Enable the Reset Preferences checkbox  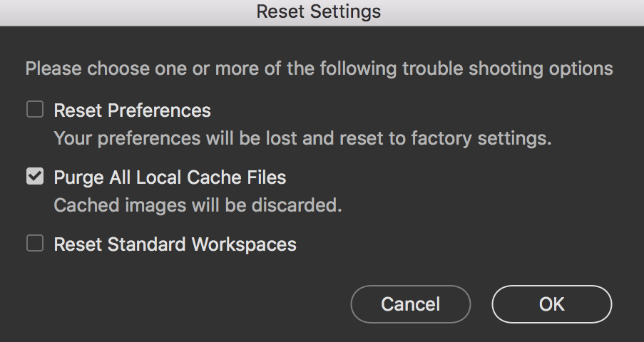coord(34,110)
